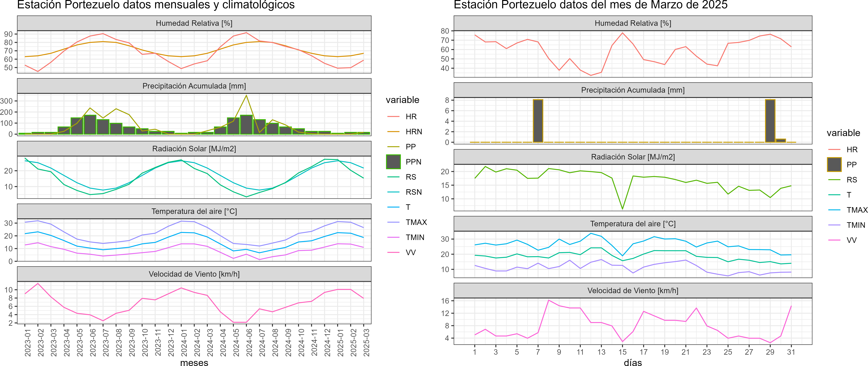Click title Estación Portezuelo datos mensuales y climatológicos

(x=156, y=5)
